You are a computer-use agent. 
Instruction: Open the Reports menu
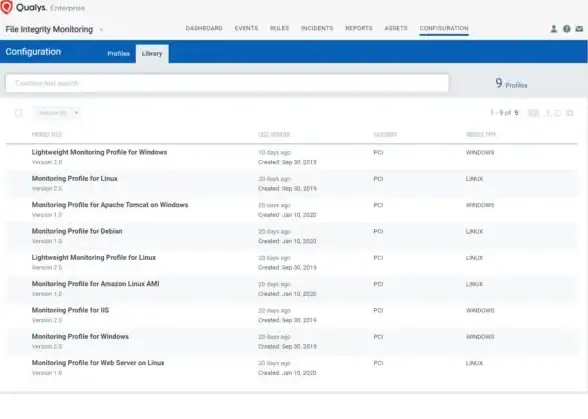click(359, 28)
